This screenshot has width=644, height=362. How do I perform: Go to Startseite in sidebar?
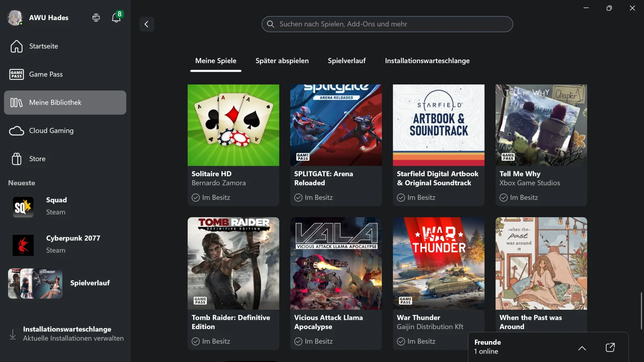[65, 46]
